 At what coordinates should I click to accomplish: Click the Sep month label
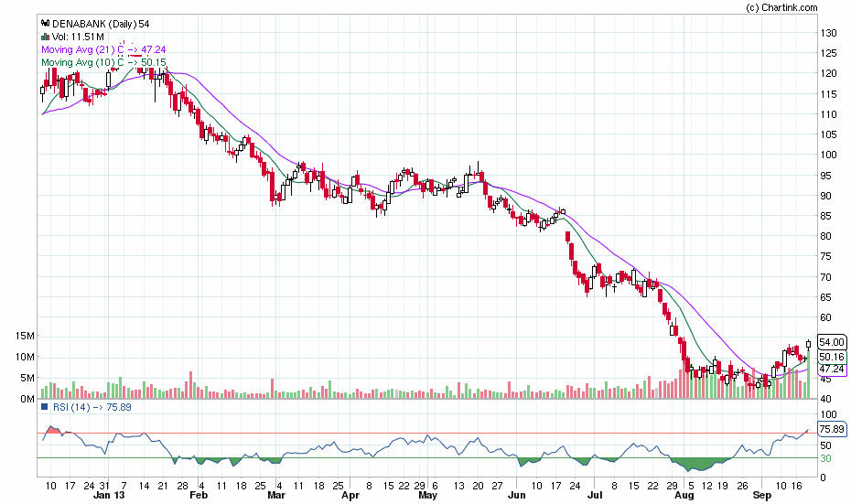(762, 496)
